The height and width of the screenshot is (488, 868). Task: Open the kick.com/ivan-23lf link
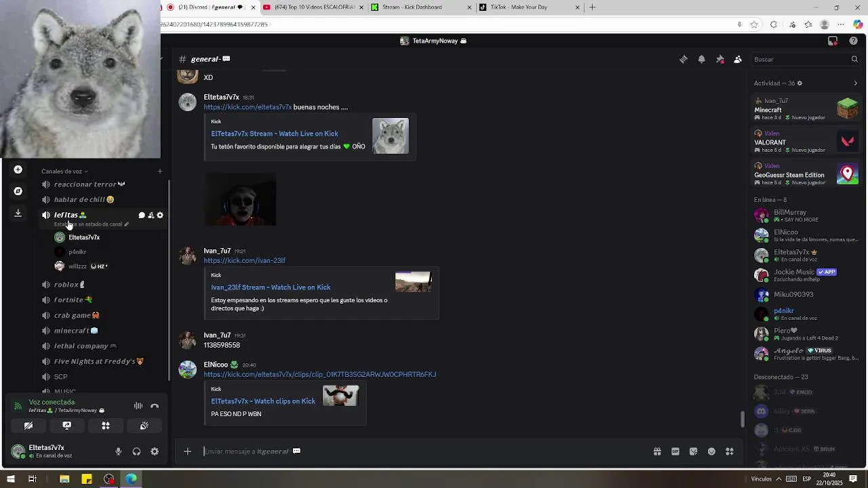(245, 260)
